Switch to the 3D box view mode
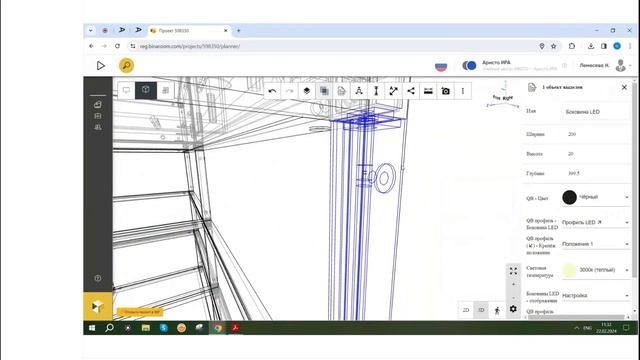 (x=146, y=90)
